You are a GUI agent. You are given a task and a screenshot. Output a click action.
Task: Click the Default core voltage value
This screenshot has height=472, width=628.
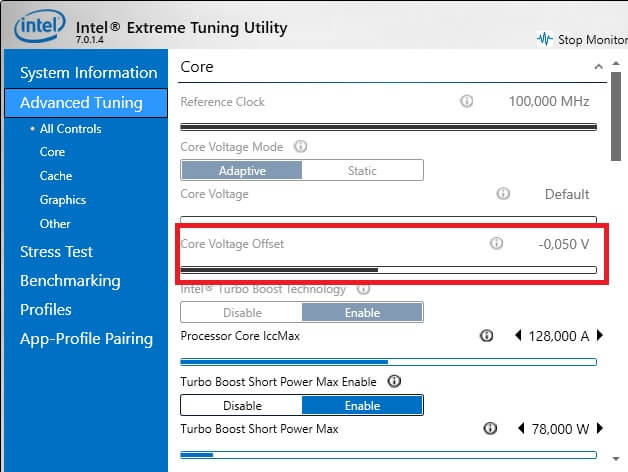[567, 194]
